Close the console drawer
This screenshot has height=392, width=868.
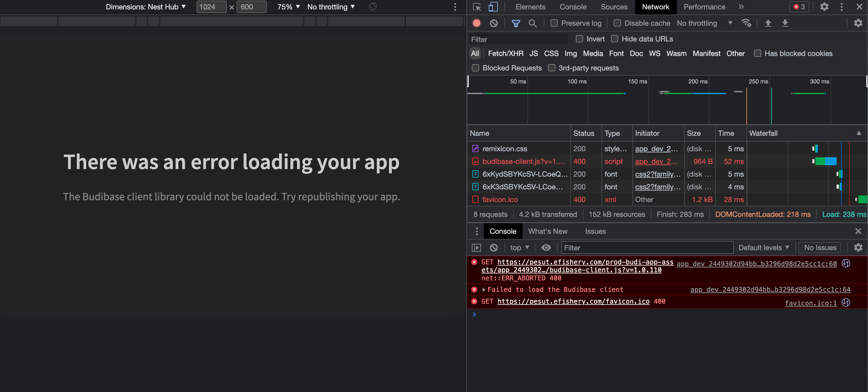click(858, 231)
